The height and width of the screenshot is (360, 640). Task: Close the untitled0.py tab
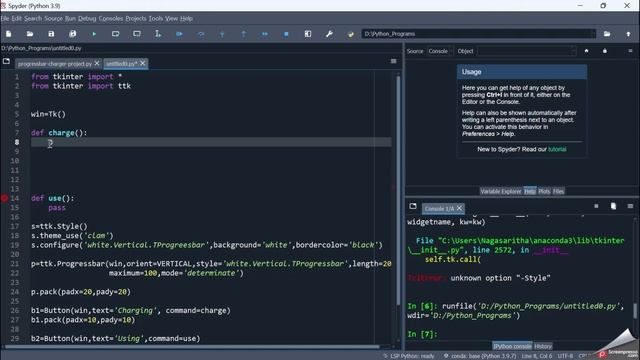pyautogui.click(x=143, y=63)
